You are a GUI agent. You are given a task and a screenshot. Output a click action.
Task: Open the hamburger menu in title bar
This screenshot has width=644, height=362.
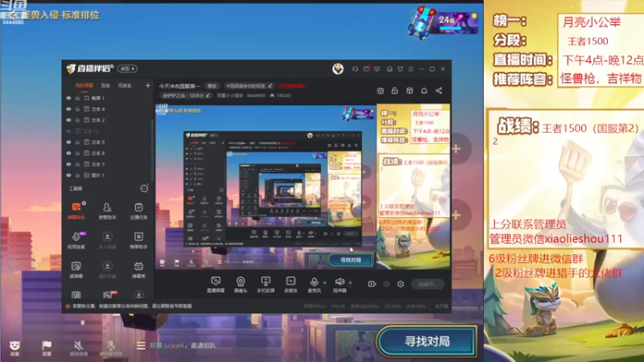click(x=411, y=69)
